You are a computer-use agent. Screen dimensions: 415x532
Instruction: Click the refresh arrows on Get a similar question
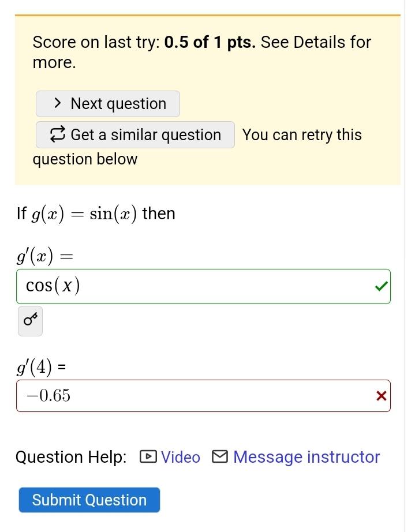click(x=57, y=134)
